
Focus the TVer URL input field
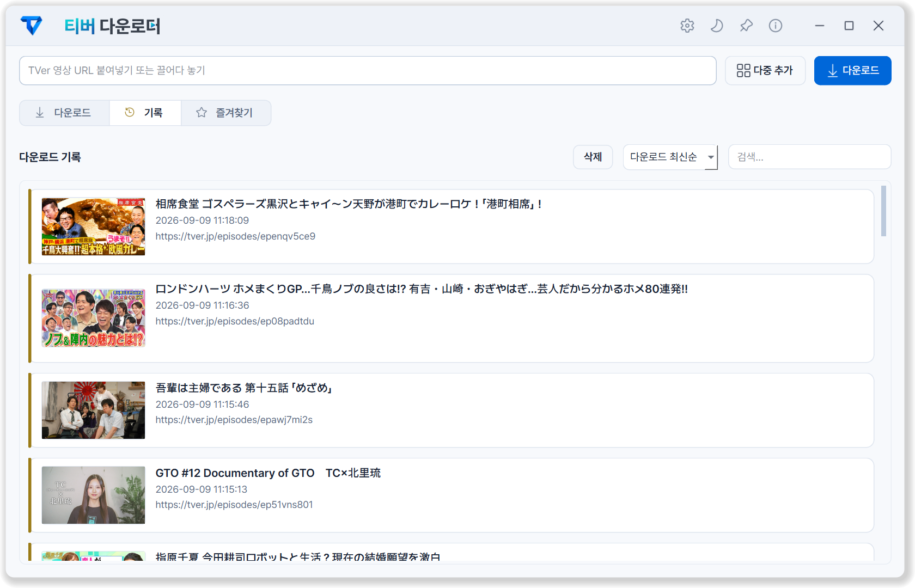[x=368, y=71]
